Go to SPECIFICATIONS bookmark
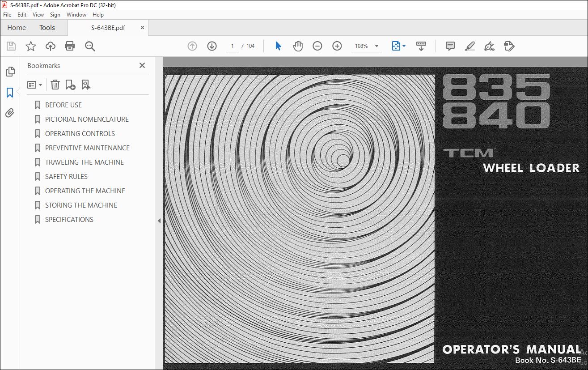 click(69, 220)
